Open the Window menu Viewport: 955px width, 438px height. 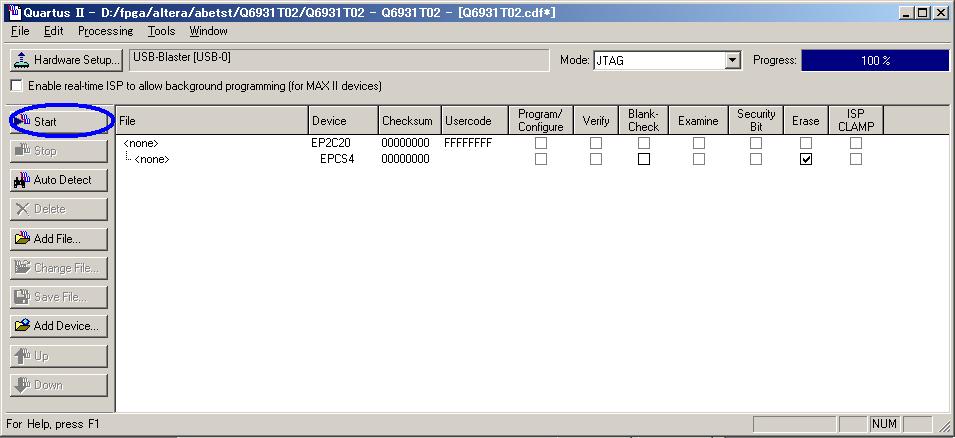point(208,31)
